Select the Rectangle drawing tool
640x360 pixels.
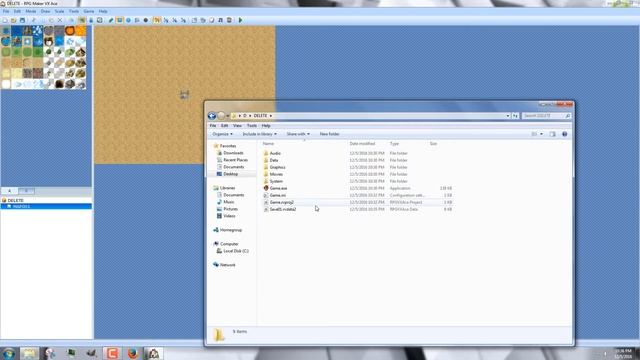[120, 20]
